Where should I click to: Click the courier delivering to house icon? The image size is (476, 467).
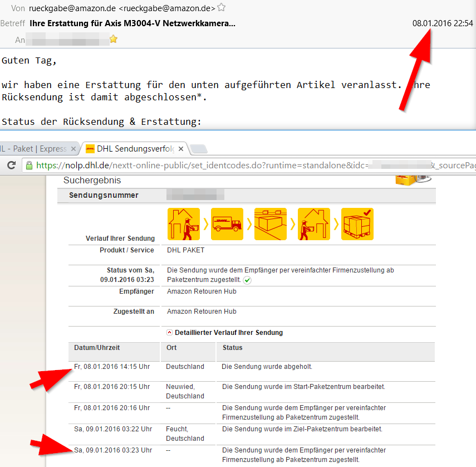pos(314,224)
